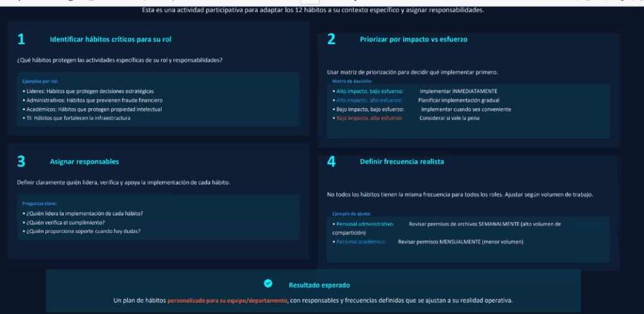The height and width of the screenshot is (314, 644).
Task: Click the red Bajo impacto, alto esfuerzo label
Action: (x=369, y=118)
